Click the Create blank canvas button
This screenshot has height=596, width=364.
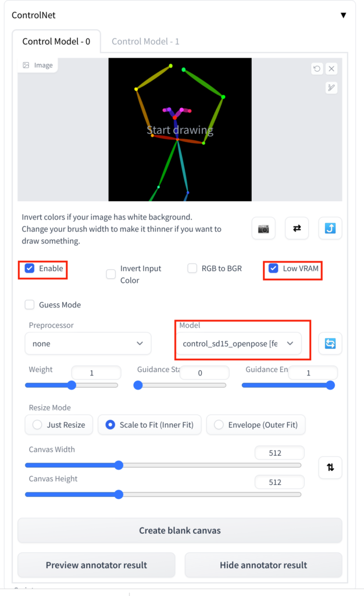pyautogui.click(x=179, y=530)
